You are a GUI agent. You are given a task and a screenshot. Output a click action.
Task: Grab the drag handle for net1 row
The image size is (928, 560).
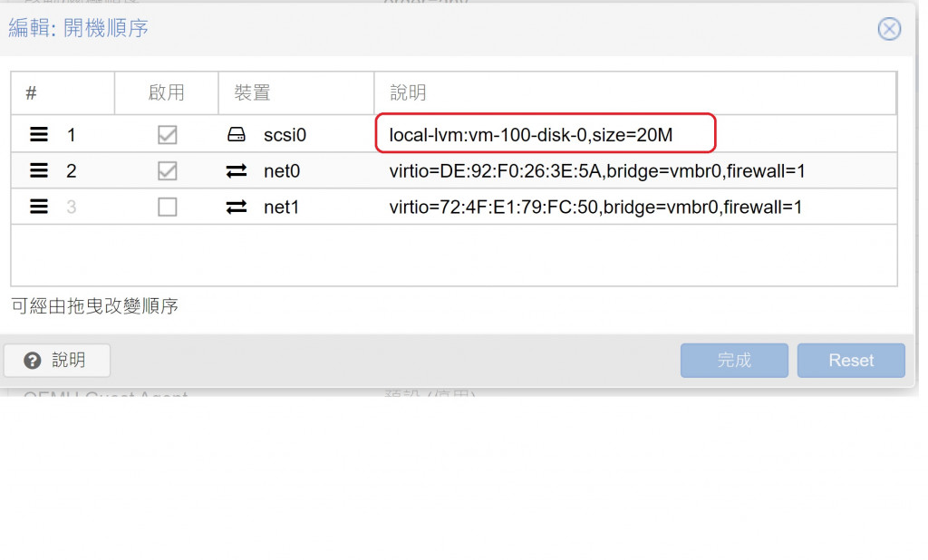pos(39,208)
